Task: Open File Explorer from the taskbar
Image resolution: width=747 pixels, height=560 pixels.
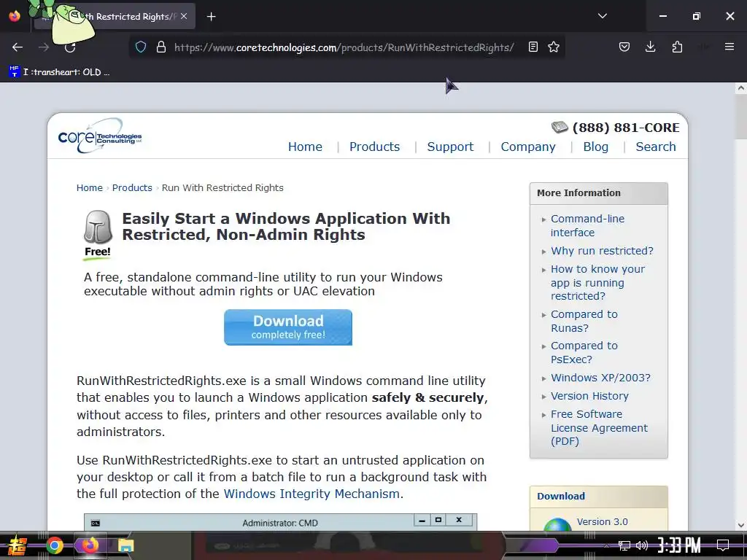Action: click(x=125, y=545)
